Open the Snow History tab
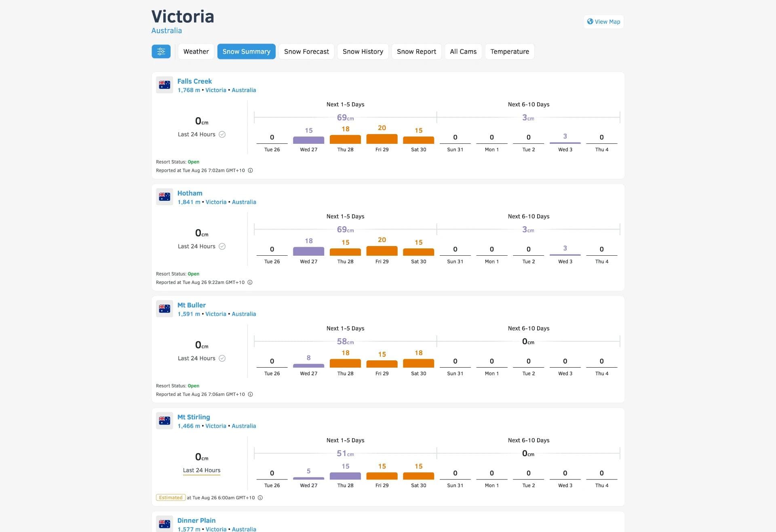Screen dimensions: 776x532 click(363, 51)
